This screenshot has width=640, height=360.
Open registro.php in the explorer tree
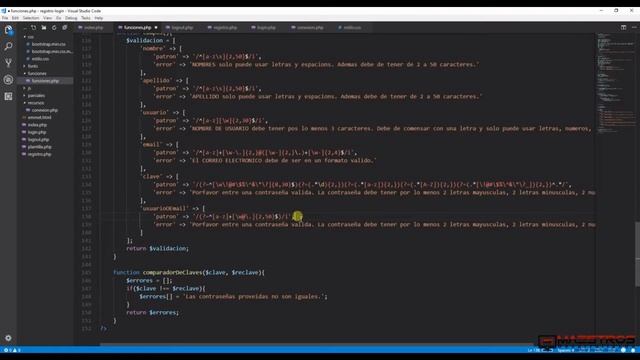point(39,154)
